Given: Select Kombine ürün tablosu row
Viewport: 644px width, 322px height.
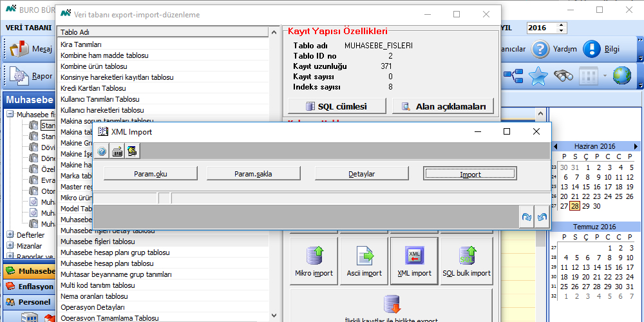Looking at the screenshot, I should point(163,66).
